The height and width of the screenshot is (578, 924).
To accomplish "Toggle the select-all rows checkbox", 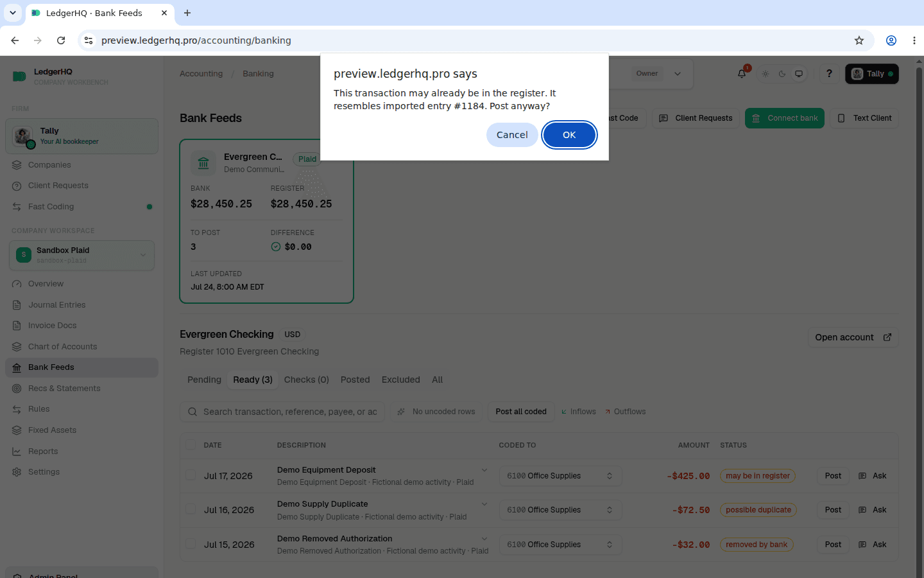I will point(191,444).
